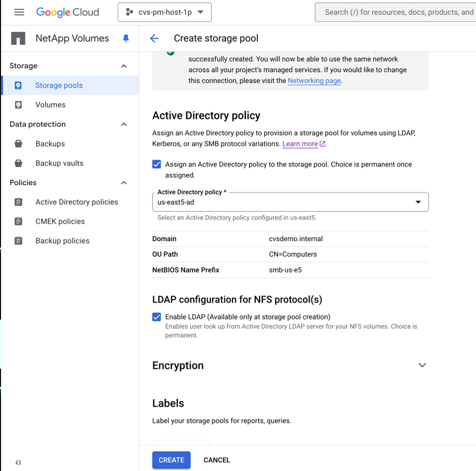Select Active Directory policies in the sidebar
Screen dimensions: 476x471
[76, 202]
